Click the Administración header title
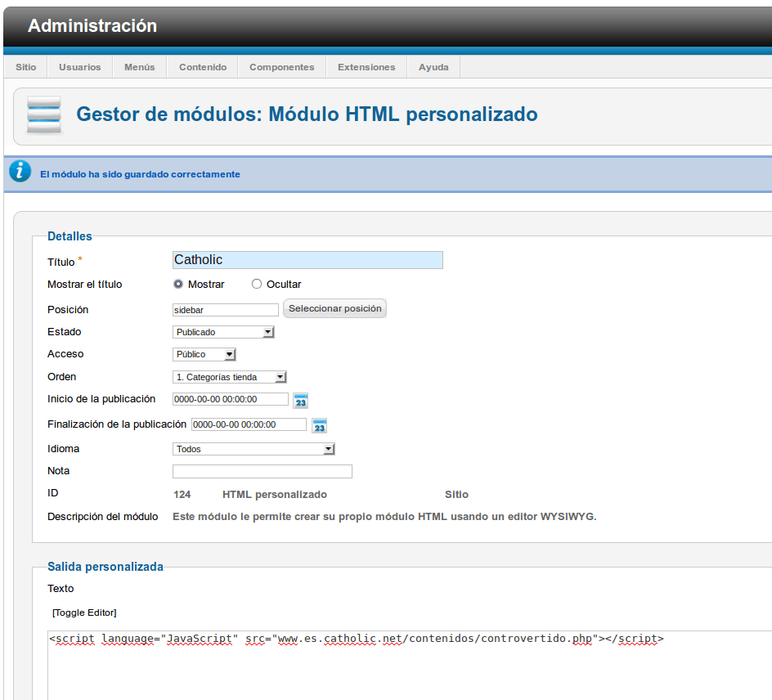 [92, 25]
